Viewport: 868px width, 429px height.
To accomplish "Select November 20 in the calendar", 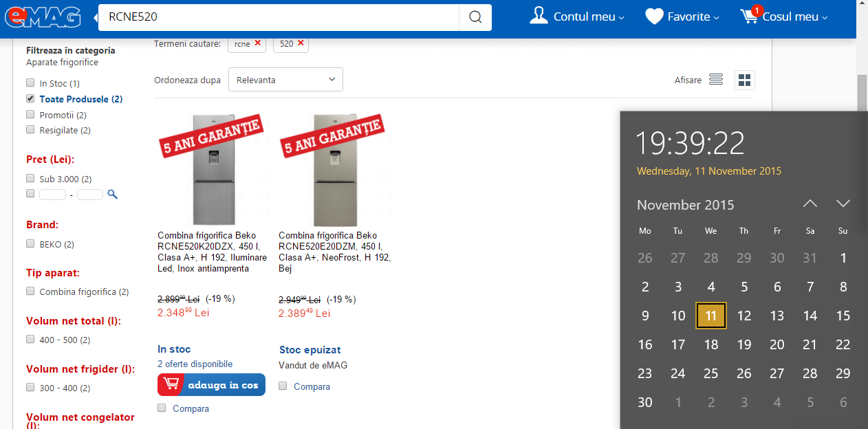I will coord(777,344).
